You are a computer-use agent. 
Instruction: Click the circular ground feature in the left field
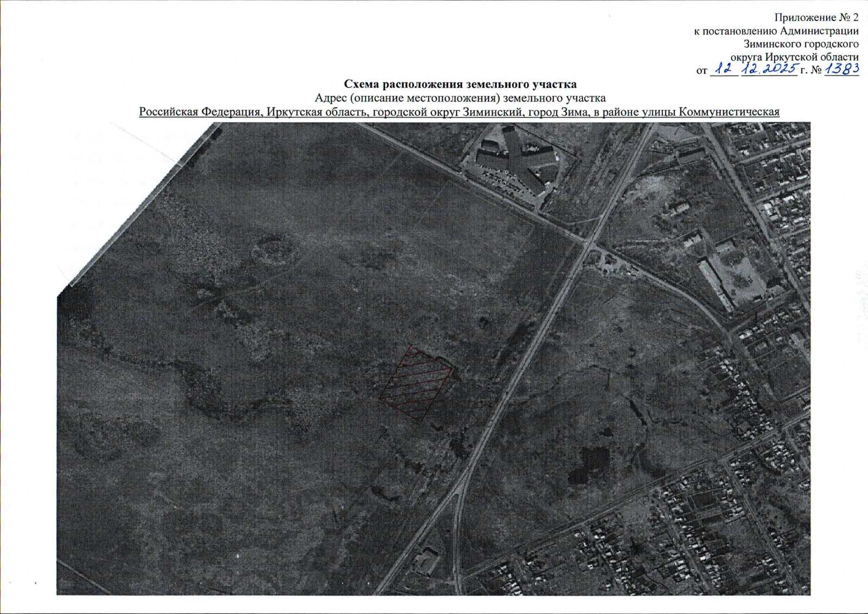click(274, 251)
